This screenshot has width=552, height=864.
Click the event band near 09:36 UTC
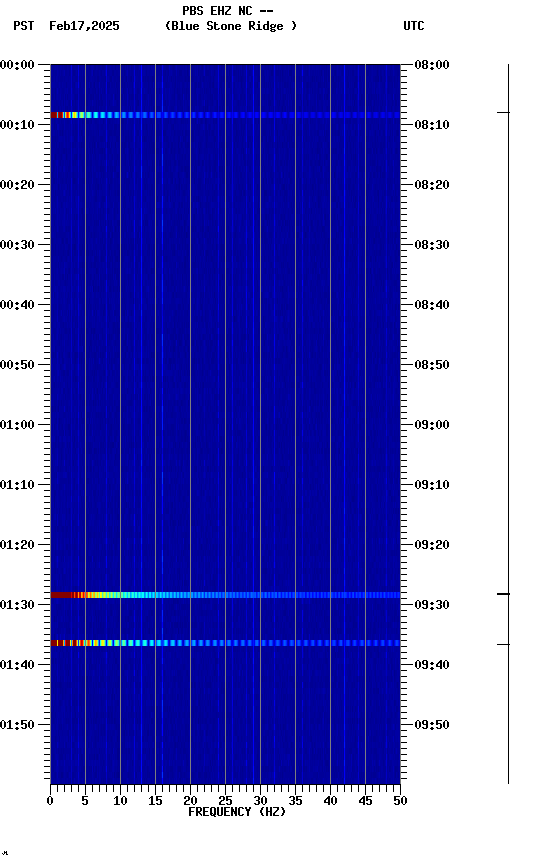(x=225, y=643)
